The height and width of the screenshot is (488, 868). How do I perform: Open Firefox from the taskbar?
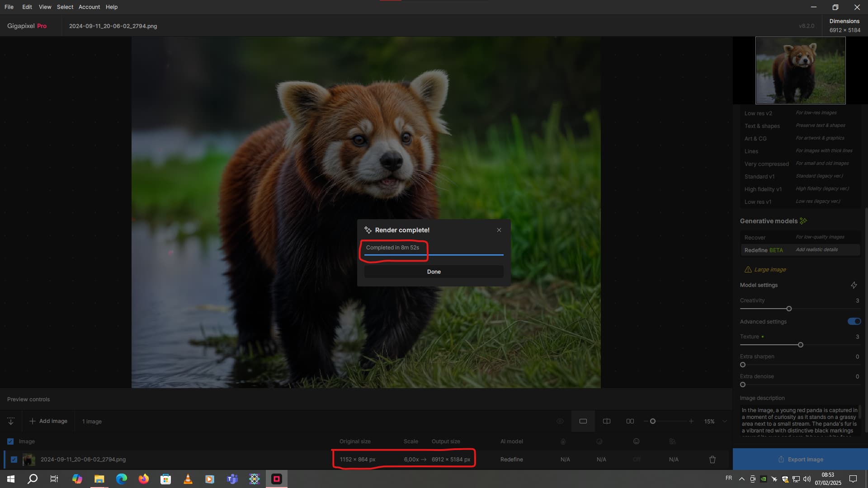click(x=144, y=479)
